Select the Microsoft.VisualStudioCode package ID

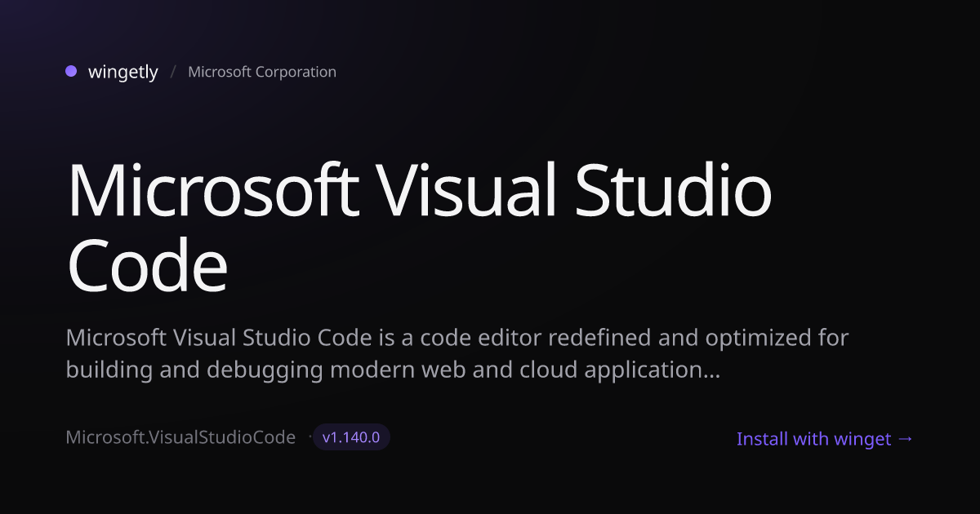[x=180, y=437]
